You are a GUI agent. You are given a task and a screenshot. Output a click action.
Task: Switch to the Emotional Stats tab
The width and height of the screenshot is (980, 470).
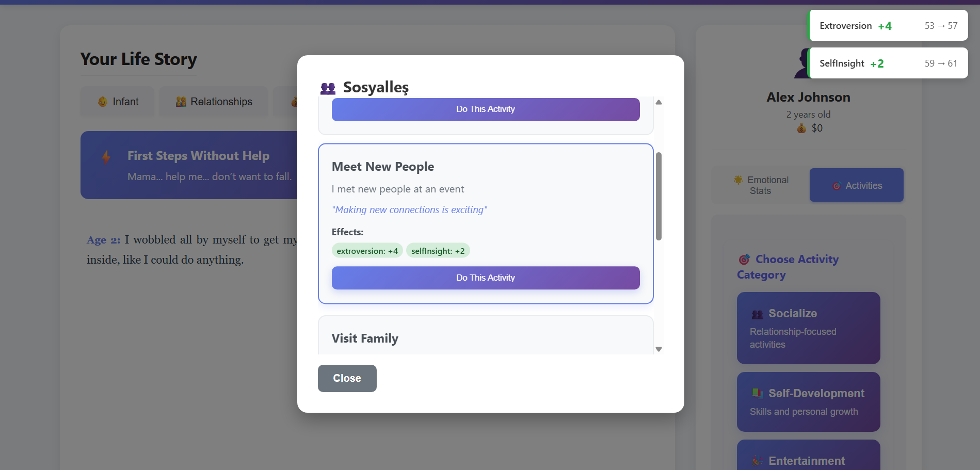[761, 185]
